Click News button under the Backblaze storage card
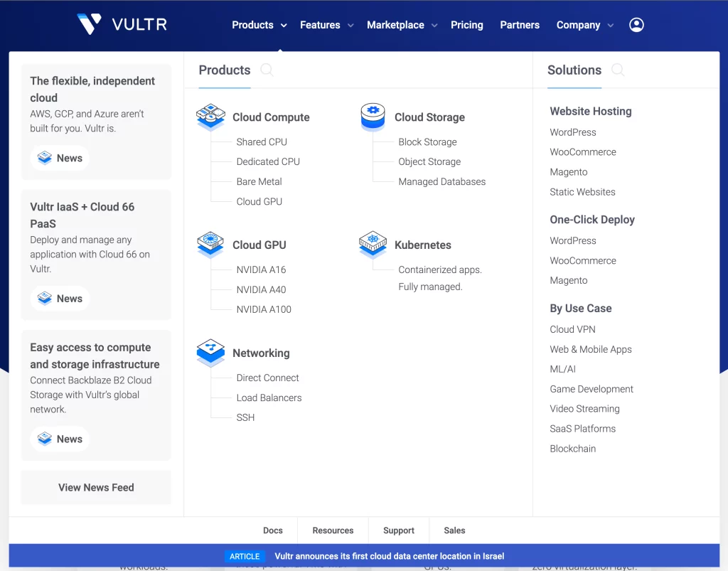Screen dimensions: 728x571 click(60, 439)
